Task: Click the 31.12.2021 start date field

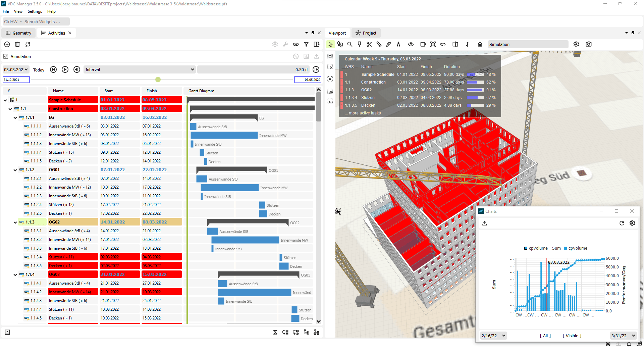Action: [x=16, y=80]
